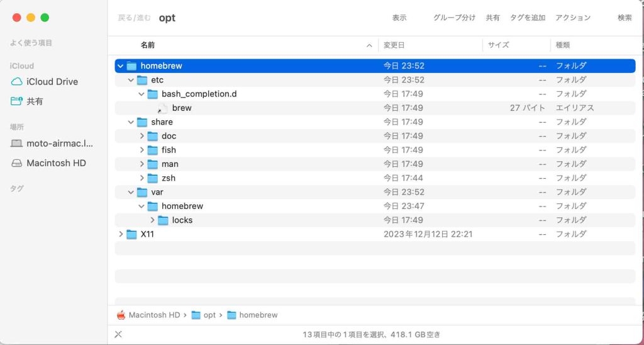The image size is (644, 345).
Task: Click the bash_completion.d folder icon
Action: coord(153,94)
